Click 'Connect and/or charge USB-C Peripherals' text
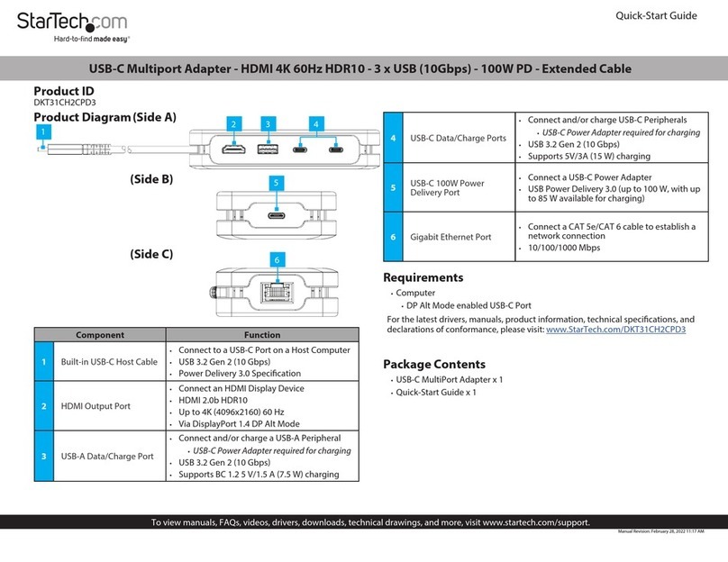The height and width of the screenshot is (562, 728). [607, 120]
